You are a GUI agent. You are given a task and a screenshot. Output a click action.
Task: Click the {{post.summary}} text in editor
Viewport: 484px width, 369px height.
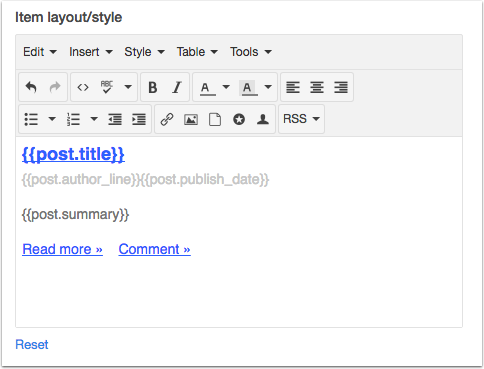click(x=75, y=214)
